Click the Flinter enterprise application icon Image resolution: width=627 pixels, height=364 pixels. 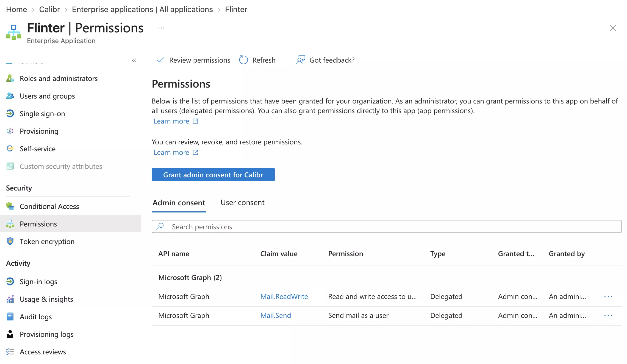coord(13,32)
